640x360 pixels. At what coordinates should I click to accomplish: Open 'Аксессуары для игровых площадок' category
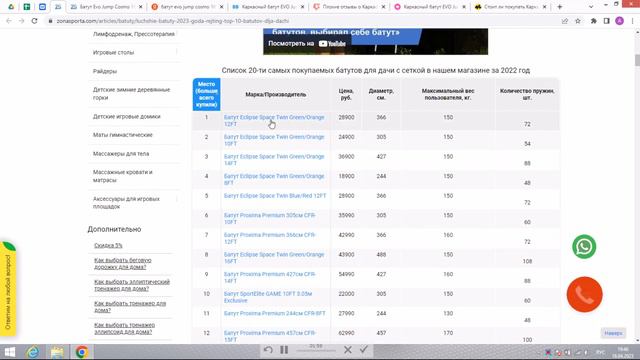[x=126, y=202]
